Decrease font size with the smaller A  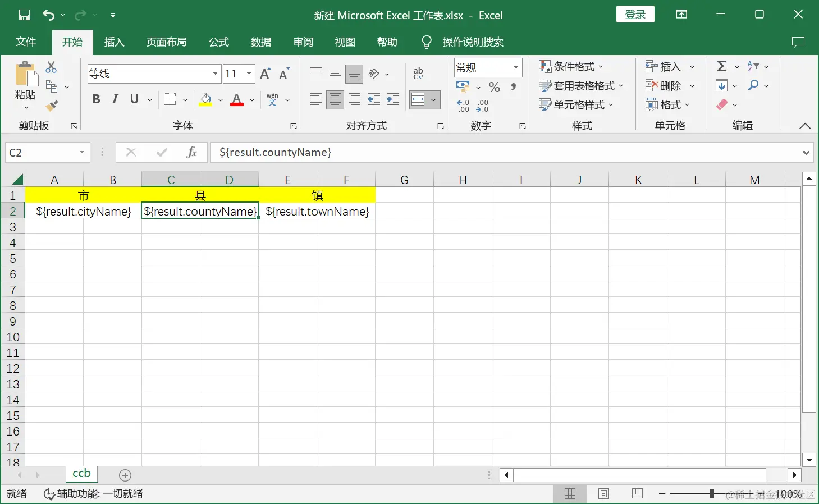(x=284, y=74)
